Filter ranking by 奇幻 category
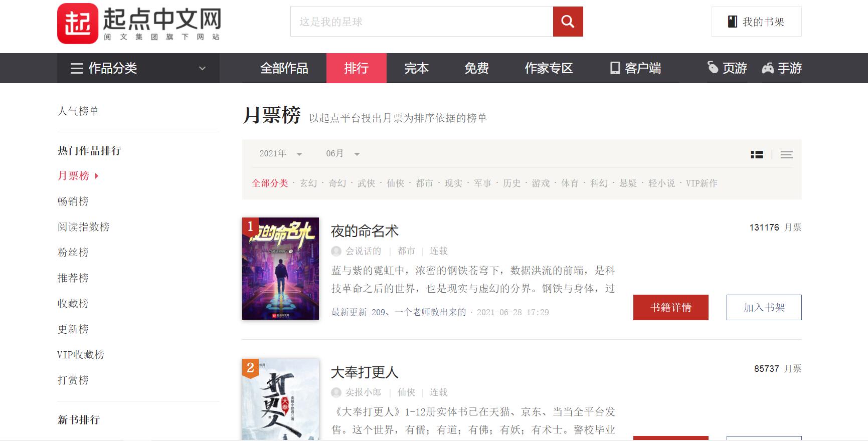 coord(337,183)
